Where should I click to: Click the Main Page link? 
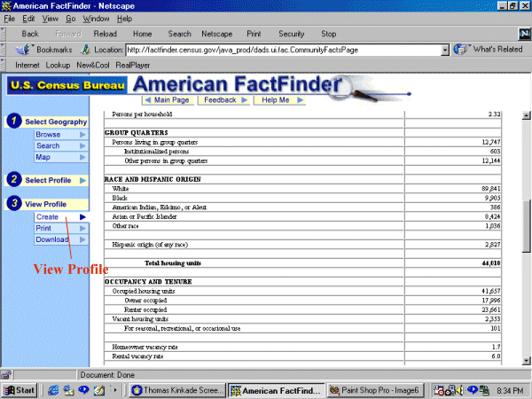166,100
